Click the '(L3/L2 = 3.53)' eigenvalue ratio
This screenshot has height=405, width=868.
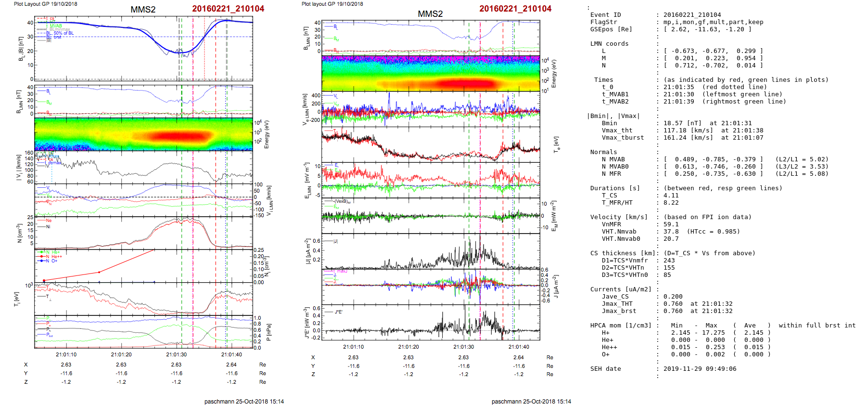[x=802, y=167]
